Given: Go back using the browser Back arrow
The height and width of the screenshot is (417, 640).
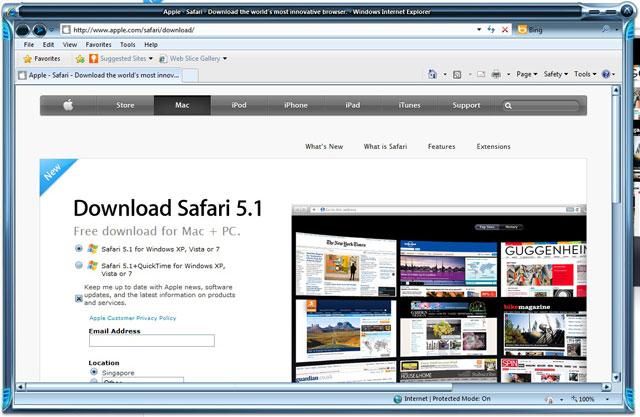Looking at the screenshot, I should 23,30.
